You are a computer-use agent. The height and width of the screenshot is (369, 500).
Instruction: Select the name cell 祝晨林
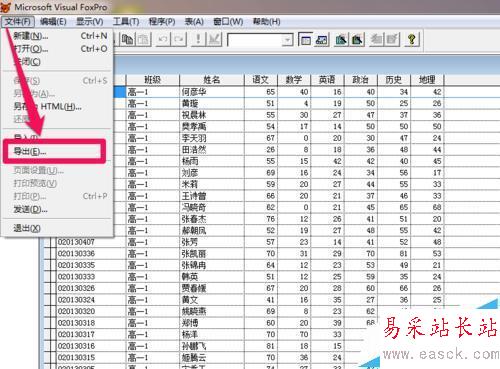tap(212, 115)
